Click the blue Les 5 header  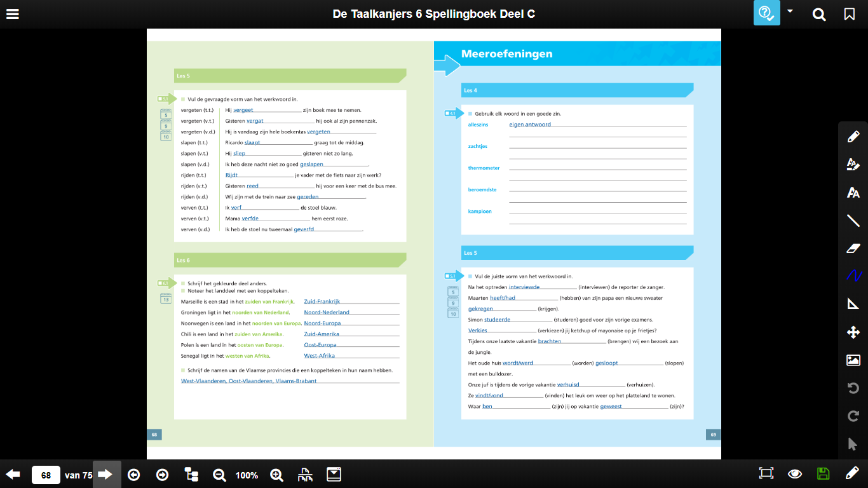(x=577, y=253)
